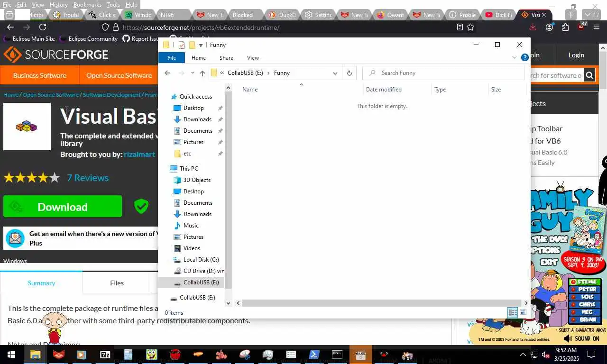The width and height of the screenshot is (607, 364).
Task: Refresh the Funny folder view
Action: pyautogui.click(x=349, y=73)
